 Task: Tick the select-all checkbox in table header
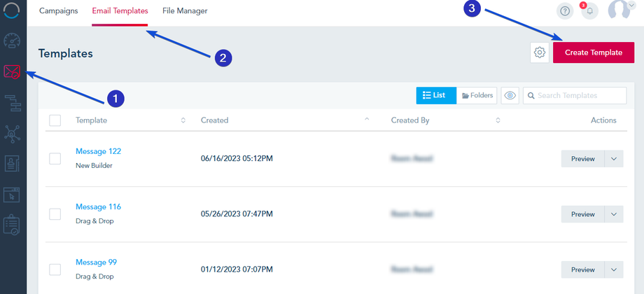pos(55,120)
